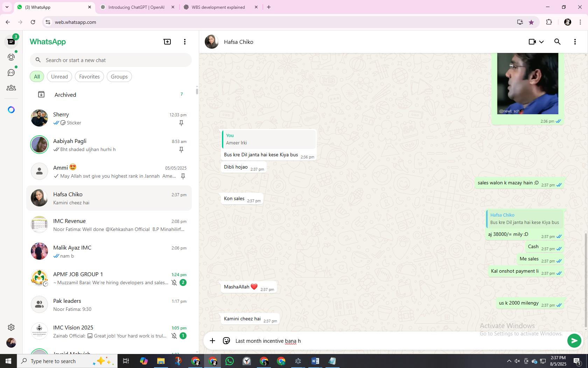
Task: Switch to the WBS development explained tab
Action: tap(220, 7)
